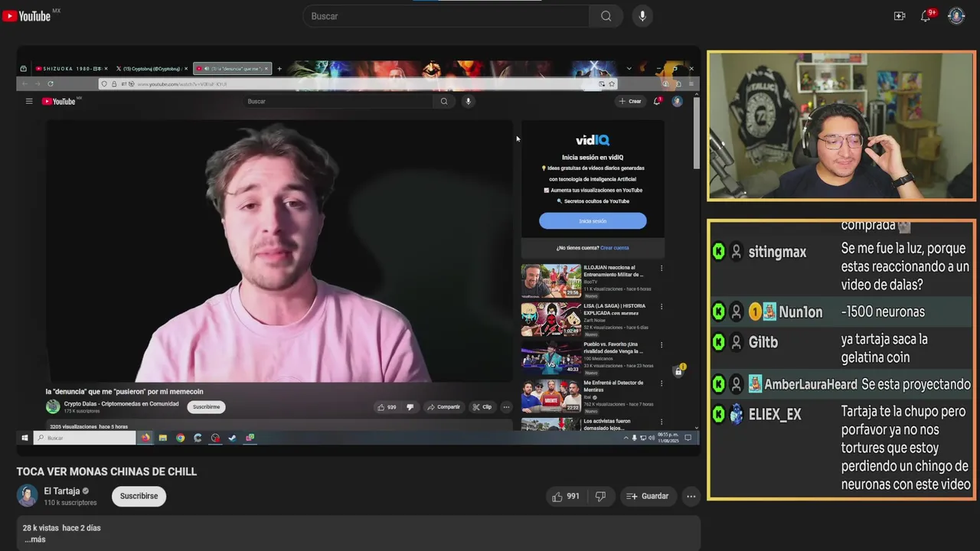
Task: Open more actions next to Clip
Action: [506, 407]
